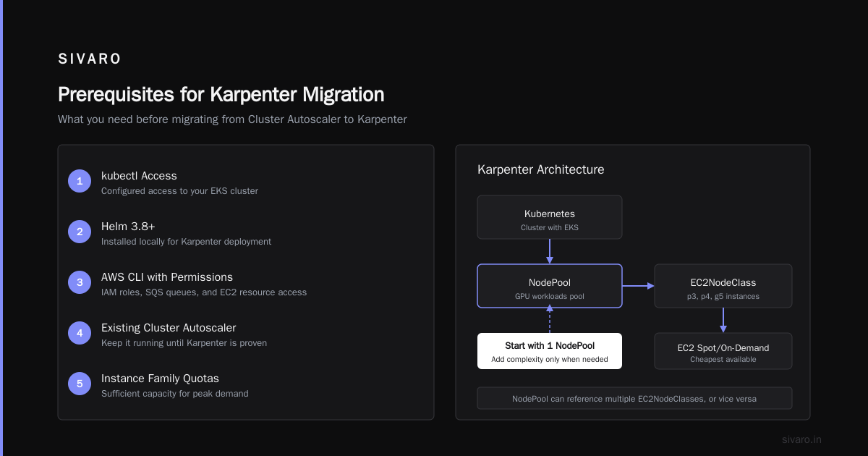Screen dimensions: 868x456
Task: Click 'Cluster with EKS' label
Action: [550, 227]
